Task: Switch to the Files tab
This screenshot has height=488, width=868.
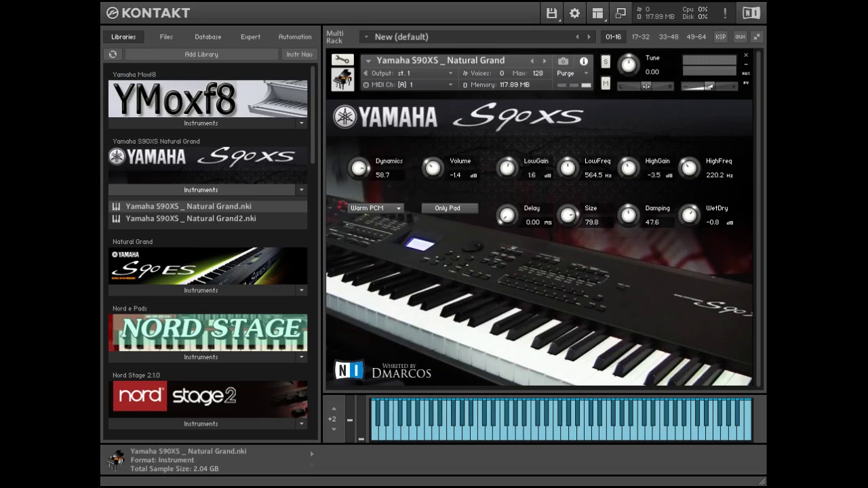Action: (166, 37)
